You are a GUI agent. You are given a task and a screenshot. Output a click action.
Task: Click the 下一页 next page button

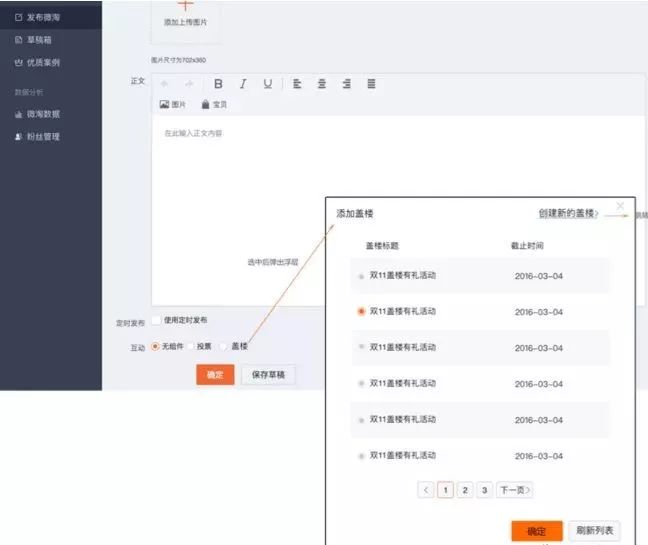[x=515, y=490]
